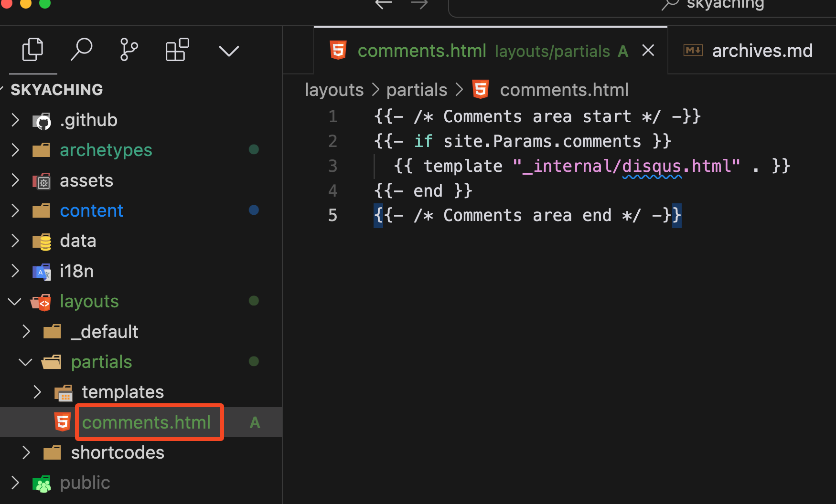Screen dimensions: 836x504
Task: Click the comments.html breadcrumb
Action: 564,90
